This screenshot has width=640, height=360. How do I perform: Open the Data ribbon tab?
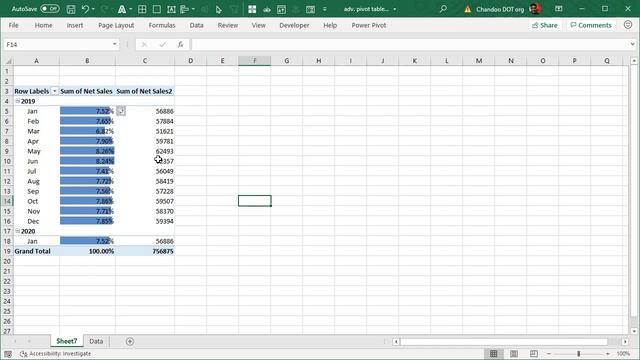[x=196, y=25]
